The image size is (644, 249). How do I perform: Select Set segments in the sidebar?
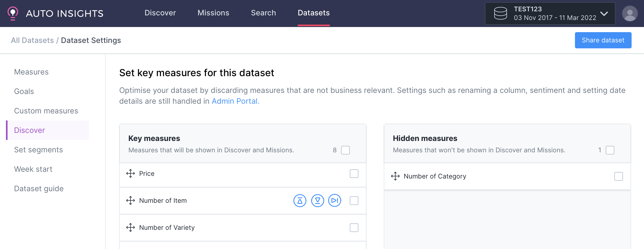coord(39,150)
